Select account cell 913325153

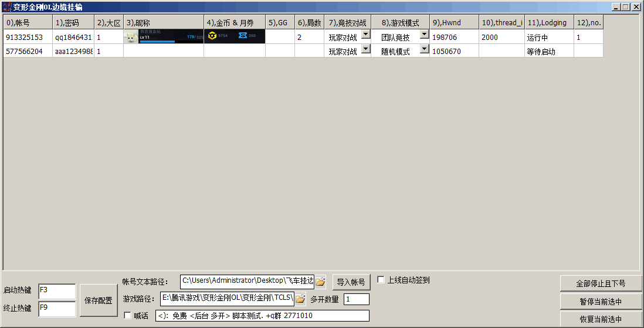coord(28,37)
